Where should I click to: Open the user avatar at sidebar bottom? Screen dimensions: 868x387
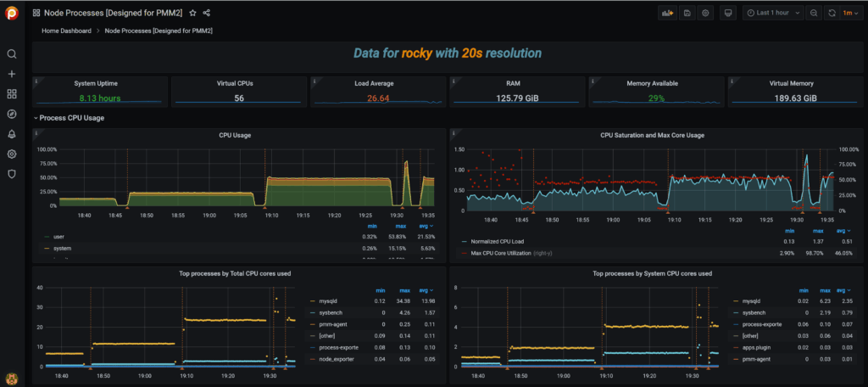point(12,379)
